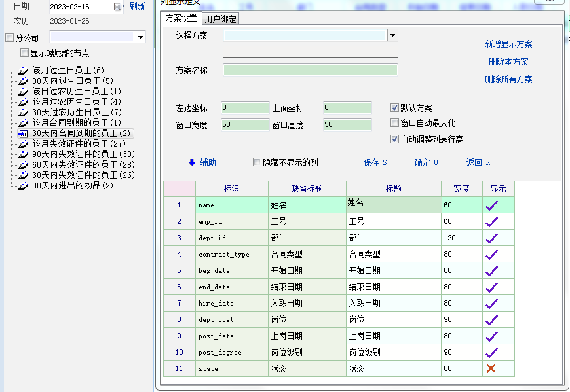This screenshot has width=570, height=392.
Task: Toggle 窗口自动最大化 checkbox
Action: coord(394,123)
